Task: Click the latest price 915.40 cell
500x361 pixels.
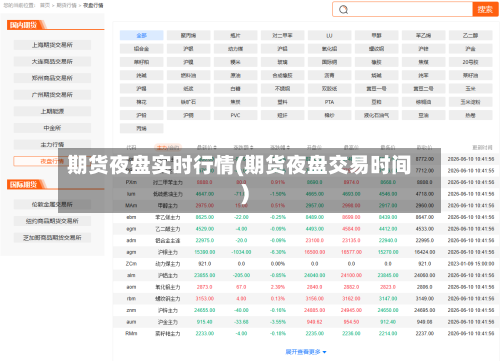Action: (x=205, y=322)
